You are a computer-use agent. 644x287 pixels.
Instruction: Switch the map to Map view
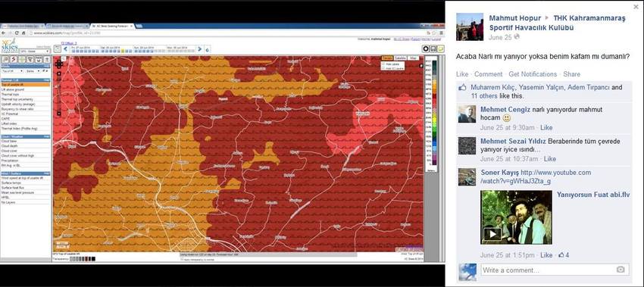(413, 58)
